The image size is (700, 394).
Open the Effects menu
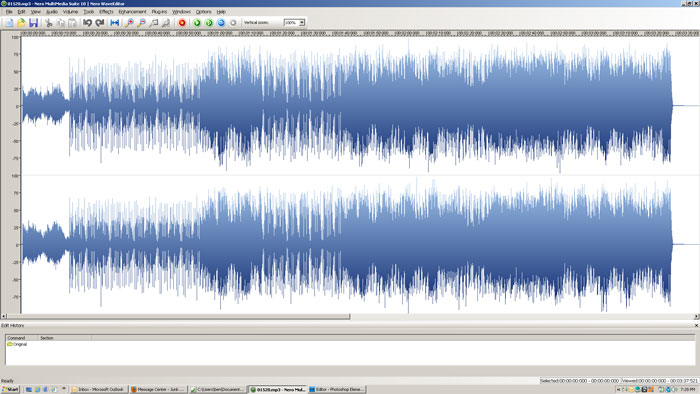106,12
